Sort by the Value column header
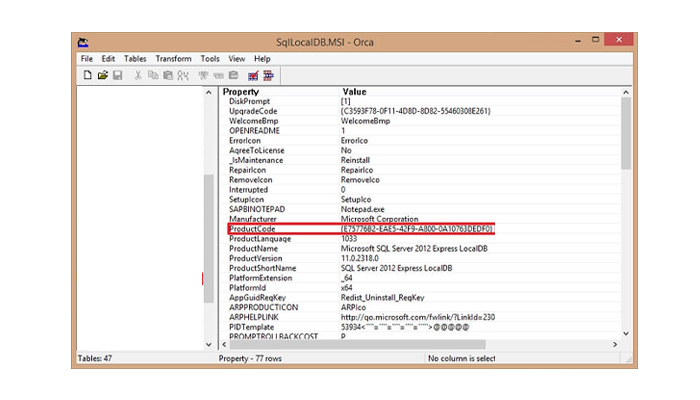 tap(354, 92)
